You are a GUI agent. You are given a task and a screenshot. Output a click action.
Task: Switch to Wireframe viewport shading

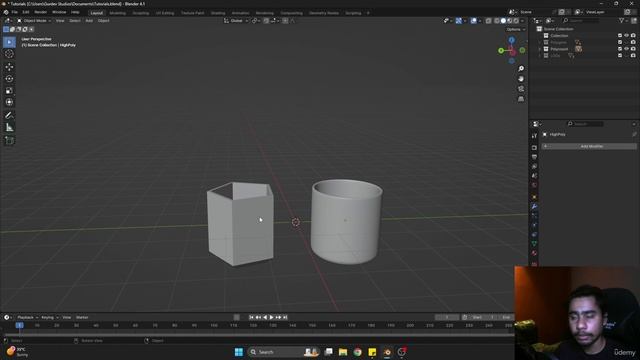tap(497, 21)
